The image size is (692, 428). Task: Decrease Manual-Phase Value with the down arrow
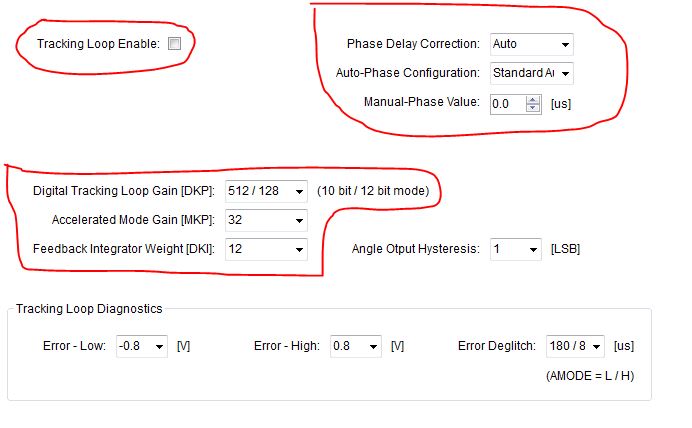pos(533,108)
